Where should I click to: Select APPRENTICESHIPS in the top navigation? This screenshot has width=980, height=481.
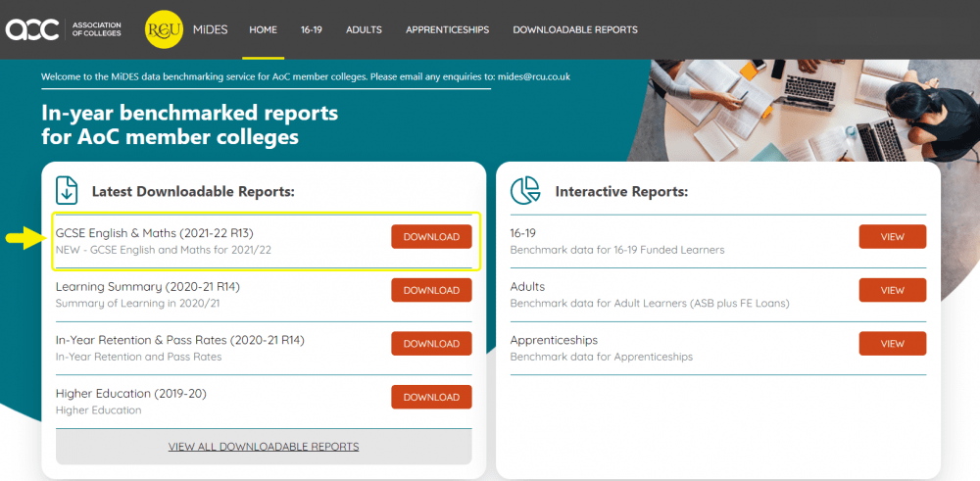coord(447,29)
